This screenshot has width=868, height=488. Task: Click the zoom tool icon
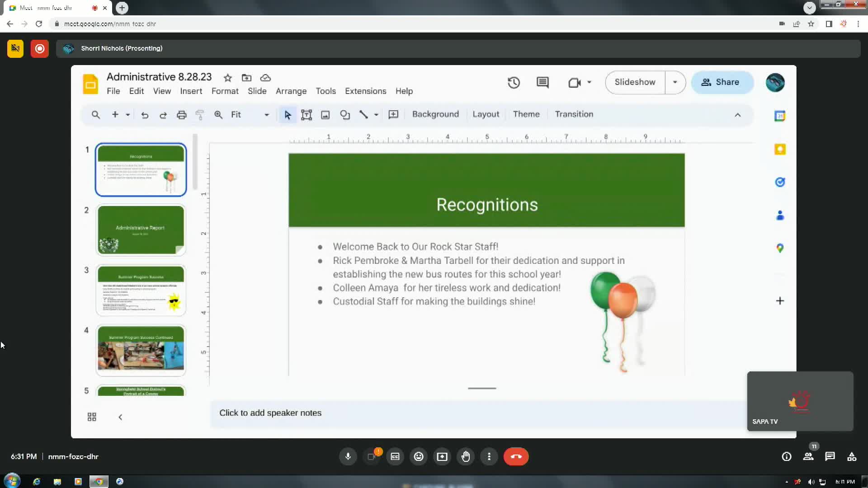point(218,115)
